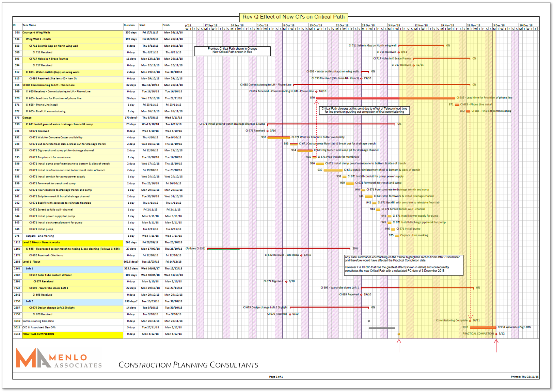Click Construction Planning Consultants tagline
The image size is (554, 392).
click(188, 365)
